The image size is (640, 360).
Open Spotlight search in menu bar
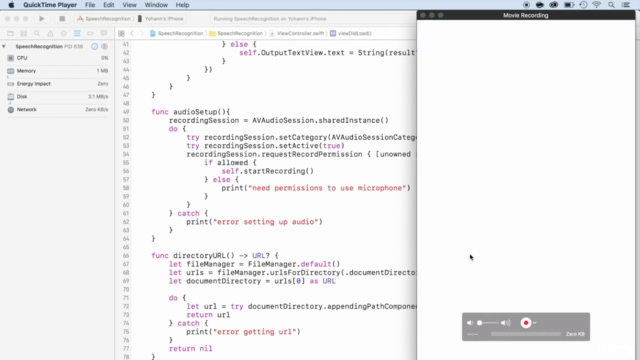click(x=611, y=5)
